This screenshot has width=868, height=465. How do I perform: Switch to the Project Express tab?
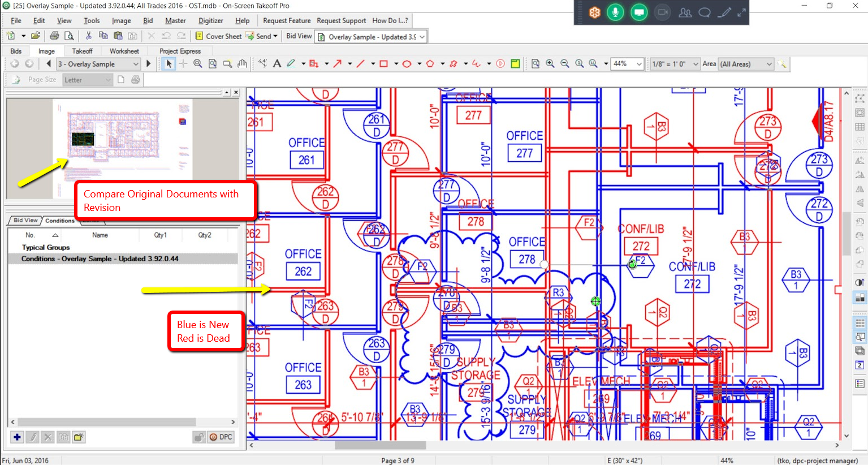(x=180, y=51)
